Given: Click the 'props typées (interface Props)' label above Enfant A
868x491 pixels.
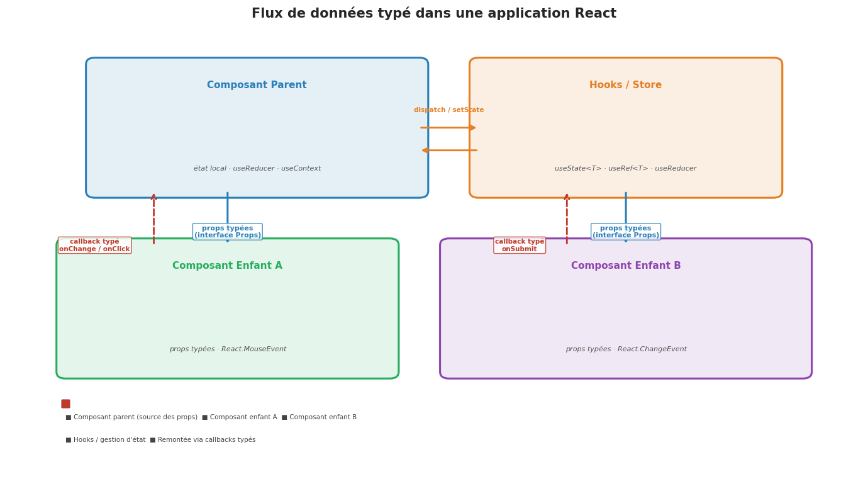Looking at the screenshot, I should tap(228, 232).
